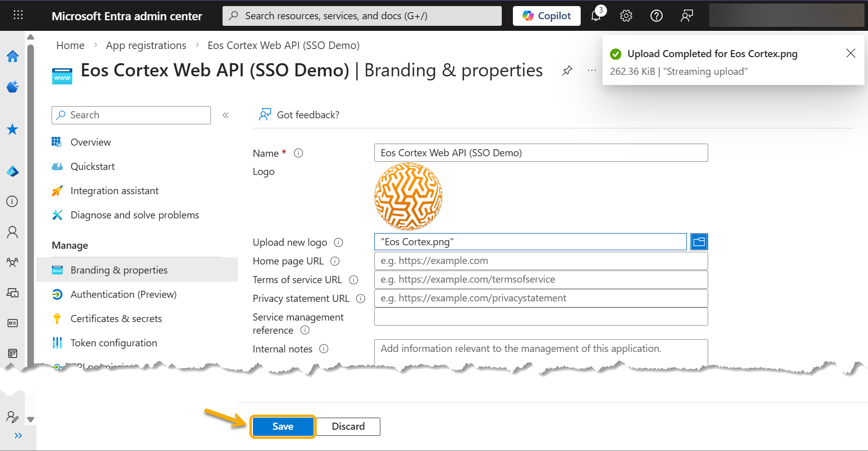This screenshot has height=451, width=868.
Task: Show info tooltip for Home page URL
Action: [x=335, y=261]
